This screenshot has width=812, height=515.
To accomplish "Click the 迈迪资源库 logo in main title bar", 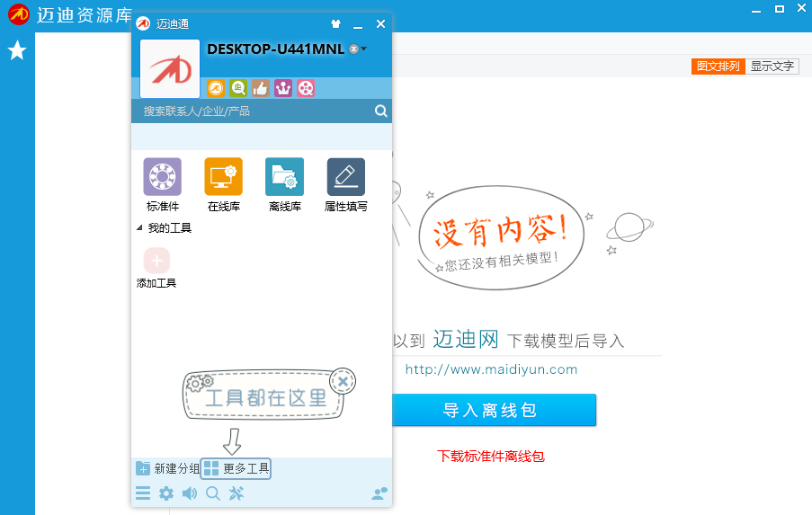I will click(19, 14).
